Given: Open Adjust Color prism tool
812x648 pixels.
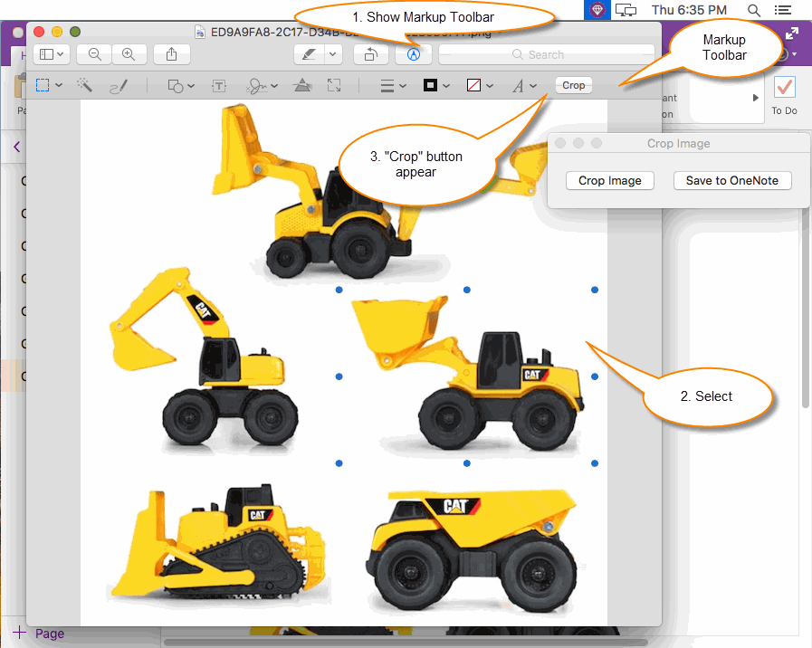Looking at the screenshot, I should point(302,85).
